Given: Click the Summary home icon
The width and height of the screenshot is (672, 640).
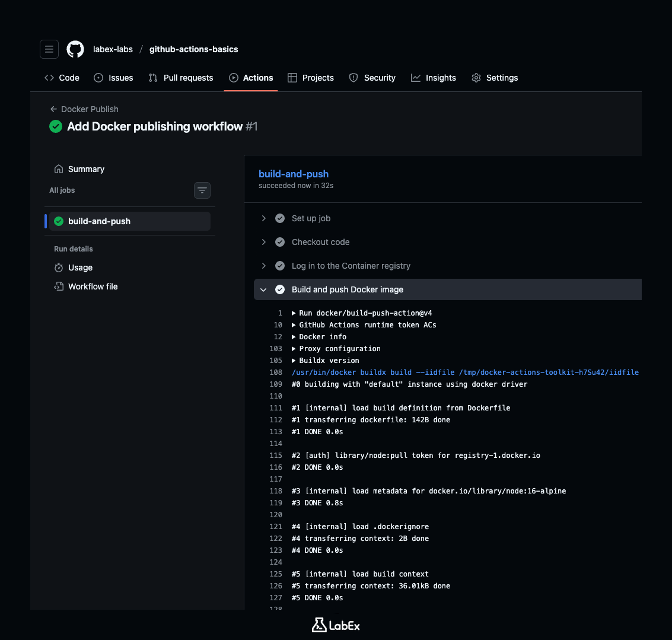Looking at the screenshot, I should [x=59, y=169].
